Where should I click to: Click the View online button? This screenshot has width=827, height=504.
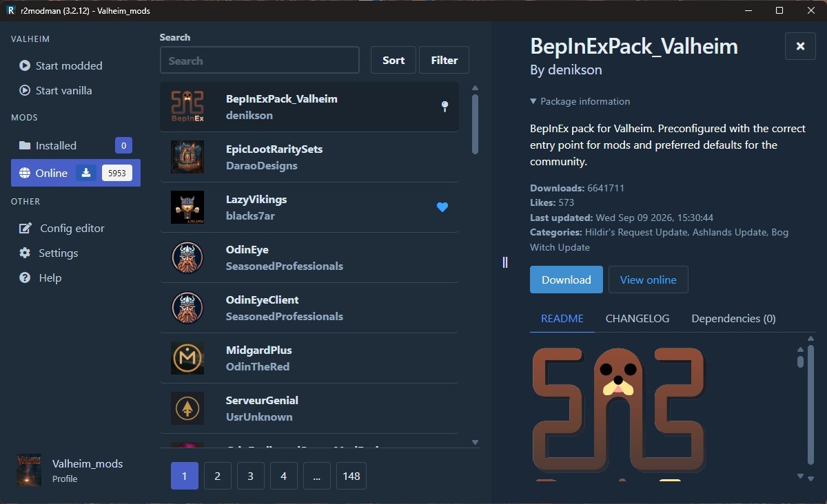(x=649, y=280)
